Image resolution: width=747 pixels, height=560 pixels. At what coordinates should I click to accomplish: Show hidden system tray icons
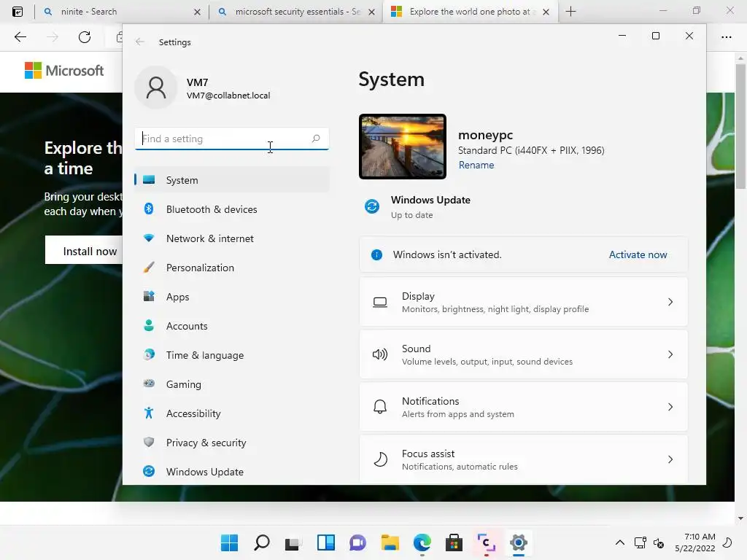620,542
